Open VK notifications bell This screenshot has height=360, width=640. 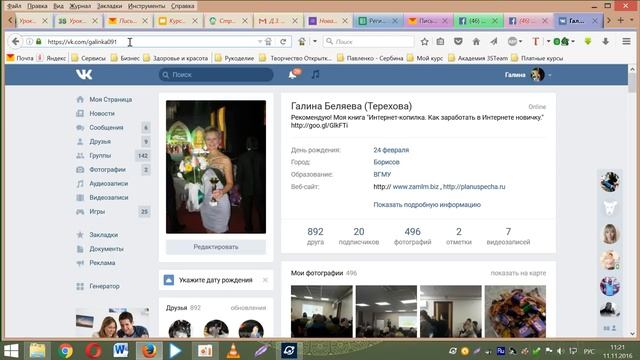(x=293, y=74)
